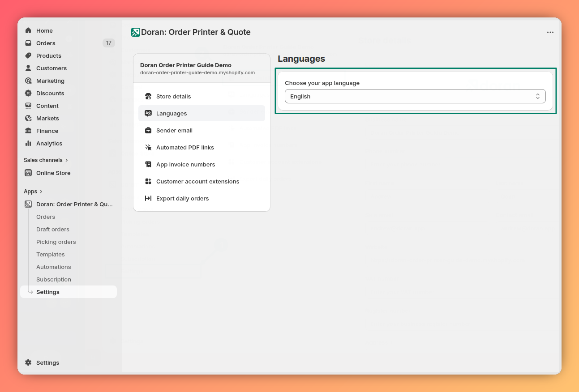The width and height of the screenshot is (579, 392).
Task: Go to Automated PDF links
Action: click(x=202, y=147)
